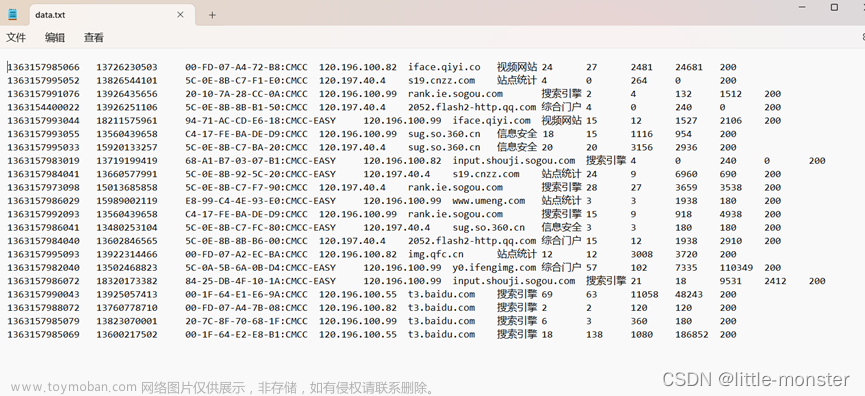Click timestamp 1363157986029

pyautogui.click(x=44, y=201)
